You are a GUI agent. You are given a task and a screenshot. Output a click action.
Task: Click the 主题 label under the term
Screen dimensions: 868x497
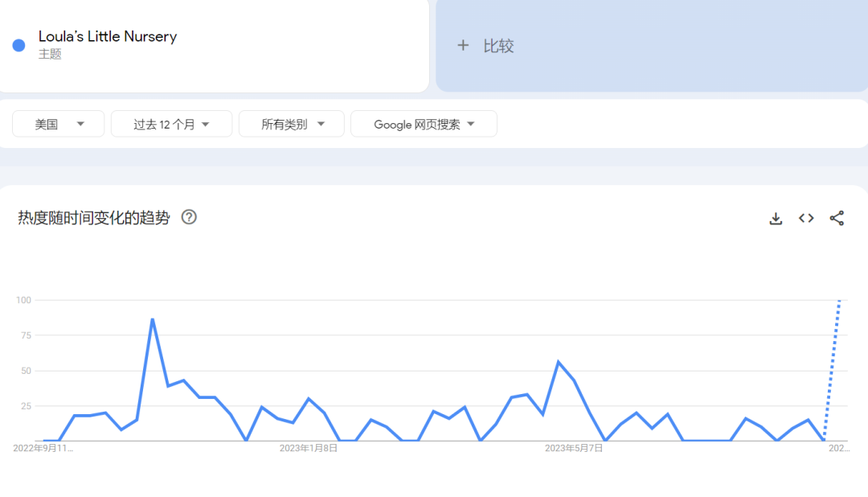pos(50,54)
